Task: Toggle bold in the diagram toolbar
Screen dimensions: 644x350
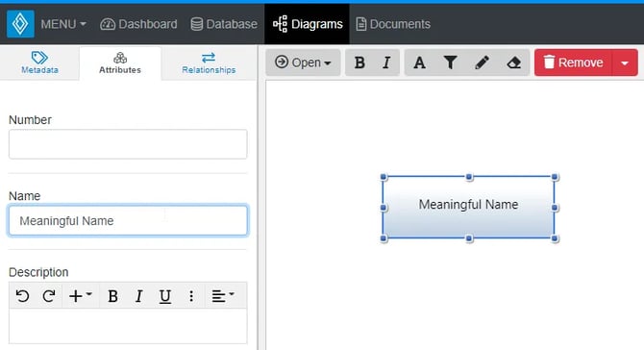Action: point(359,62)
